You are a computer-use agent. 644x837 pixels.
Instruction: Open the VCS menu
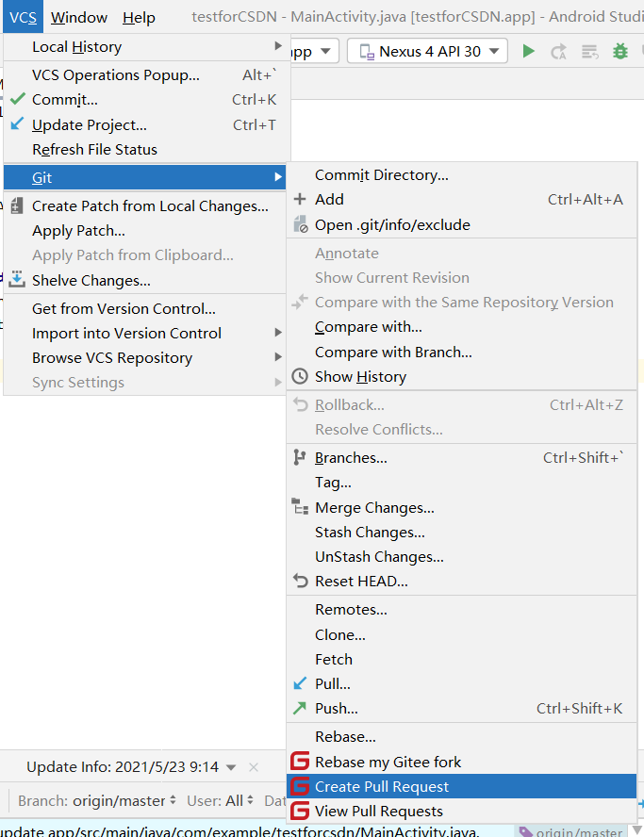click(x=23, y=17)
